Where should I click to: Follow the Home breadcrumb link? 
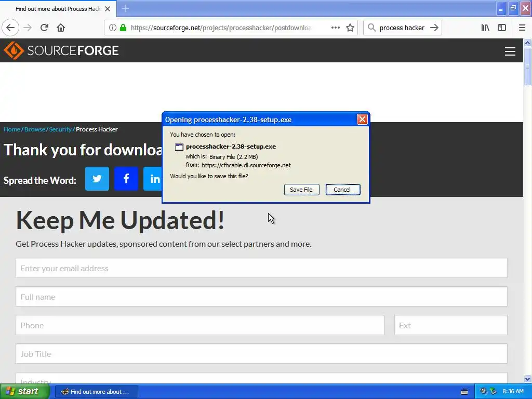click(x=12, y=129)
